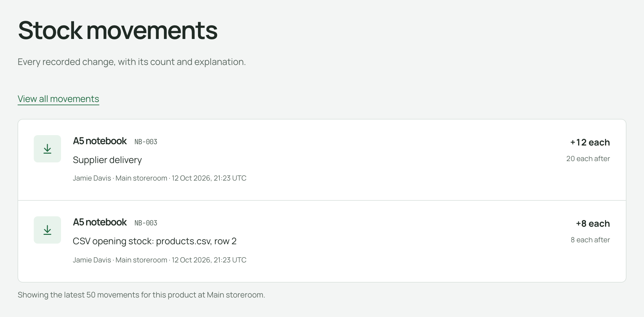Screen dimensions: 644x317
Task: Open the Supplier delivery movement row
Action: (322, 160)
